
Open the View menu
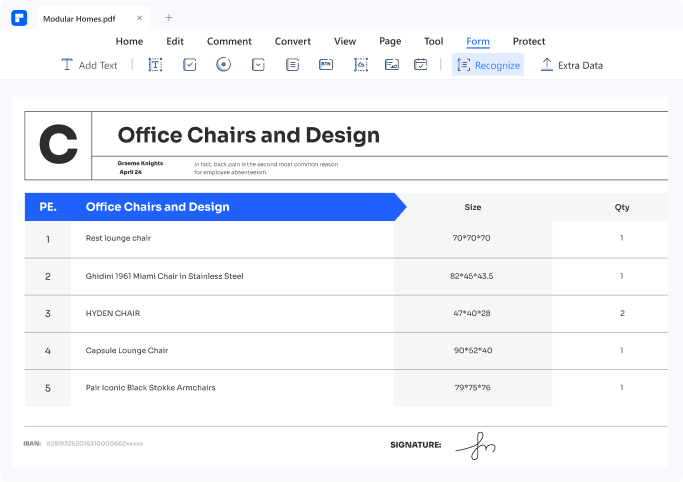345,41
